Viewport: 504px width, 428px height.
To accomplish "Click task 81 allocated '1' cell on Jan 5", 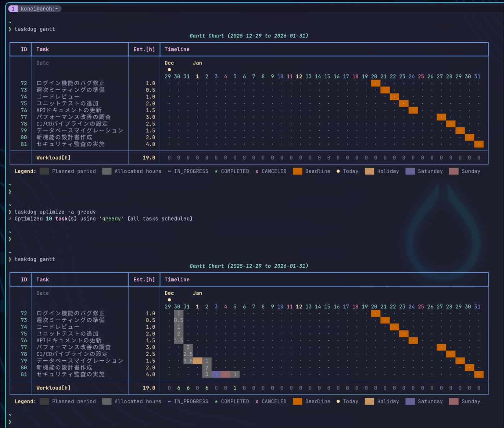I will click(x=235, y=374).
